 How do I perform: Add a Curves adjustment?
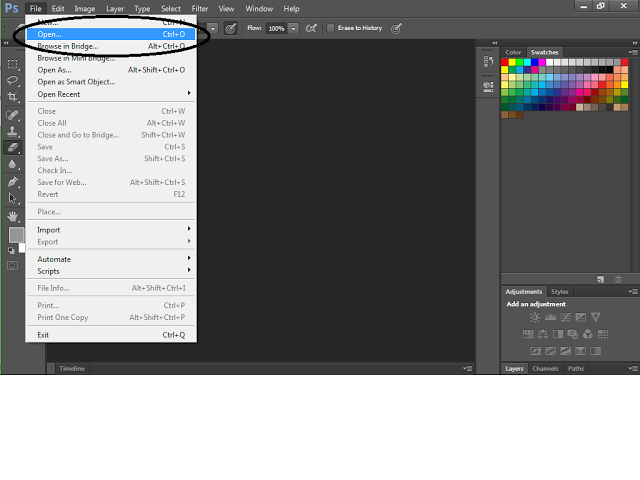[x=565, y=317]
